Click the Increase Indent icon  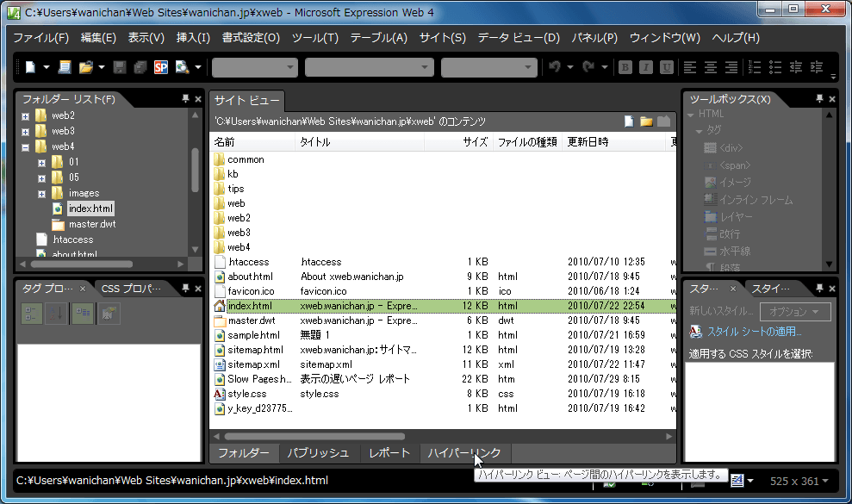tap(817, 67)
